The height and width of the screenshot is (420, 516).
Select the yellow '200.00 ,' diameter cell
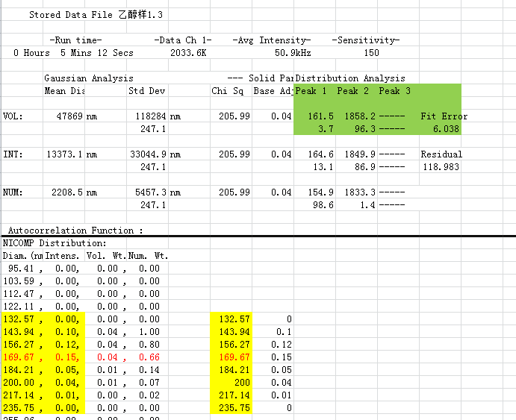[22, 383]
